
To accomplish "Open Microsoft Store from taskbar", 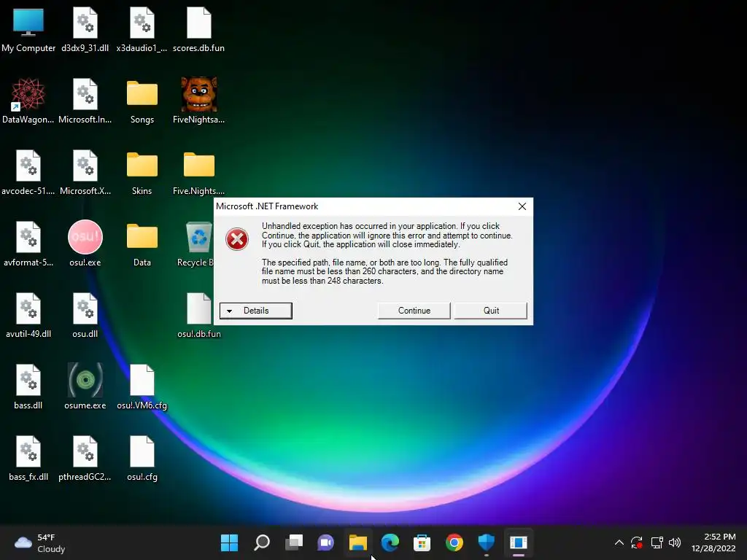I will tap(422, 542).
